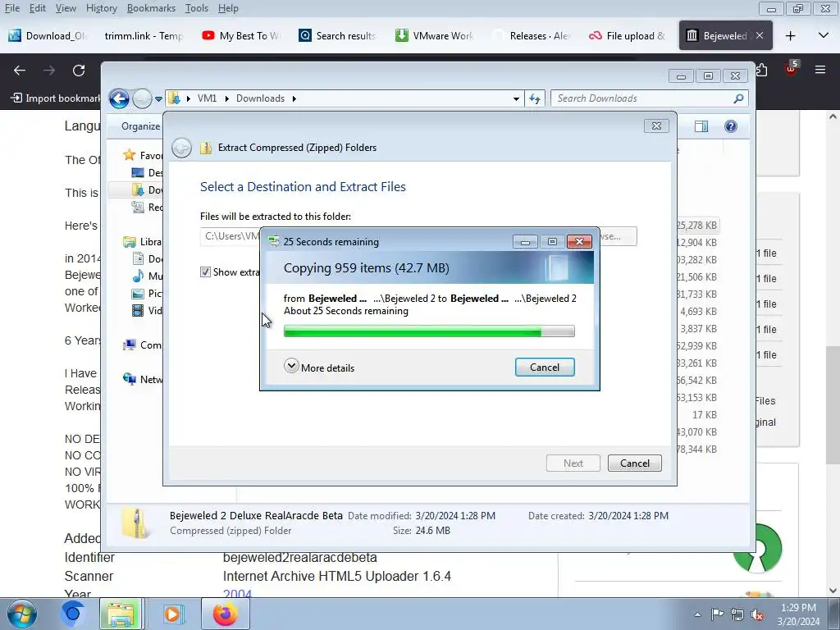
Task: Select the Network icon in Explorer sidebar
Action: coord(129,379)
